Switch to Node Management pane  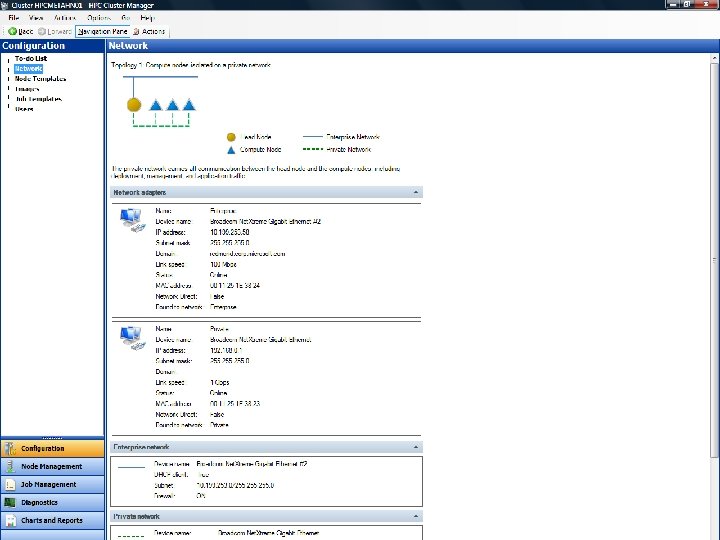tap(52, 466)
